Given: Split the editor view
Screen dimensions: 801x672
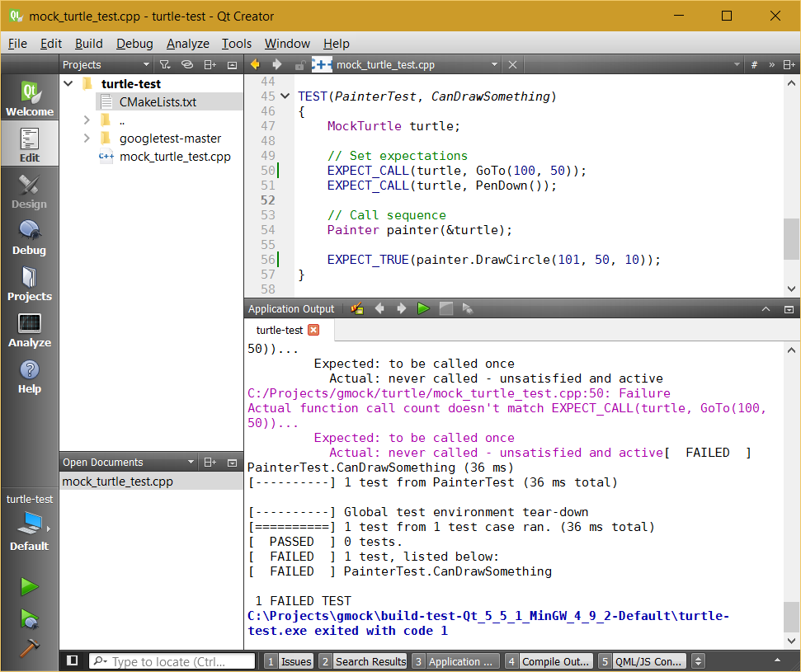Looking at the screenshot, I should [789, 65].
